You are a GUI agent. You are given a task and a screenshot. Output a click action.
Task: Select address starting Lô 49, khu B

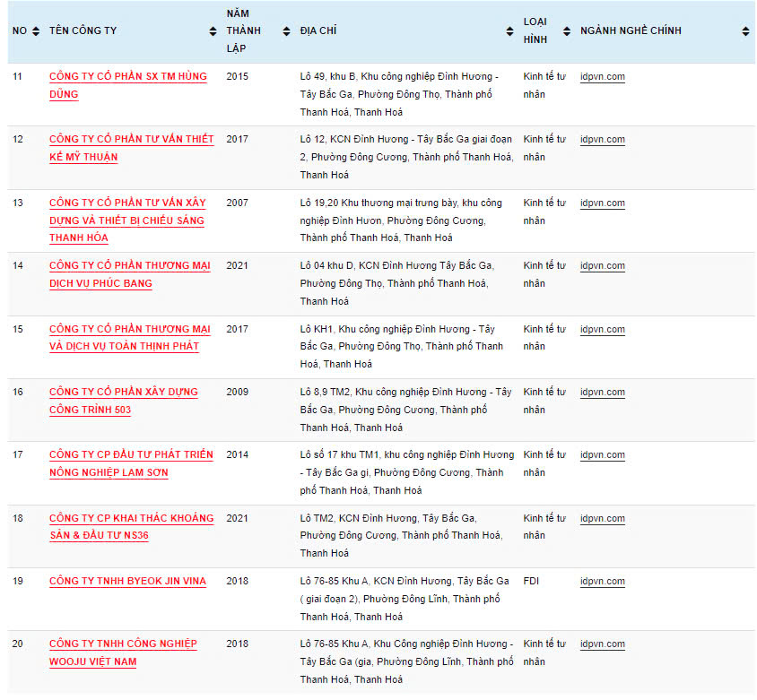coord(399,94)
